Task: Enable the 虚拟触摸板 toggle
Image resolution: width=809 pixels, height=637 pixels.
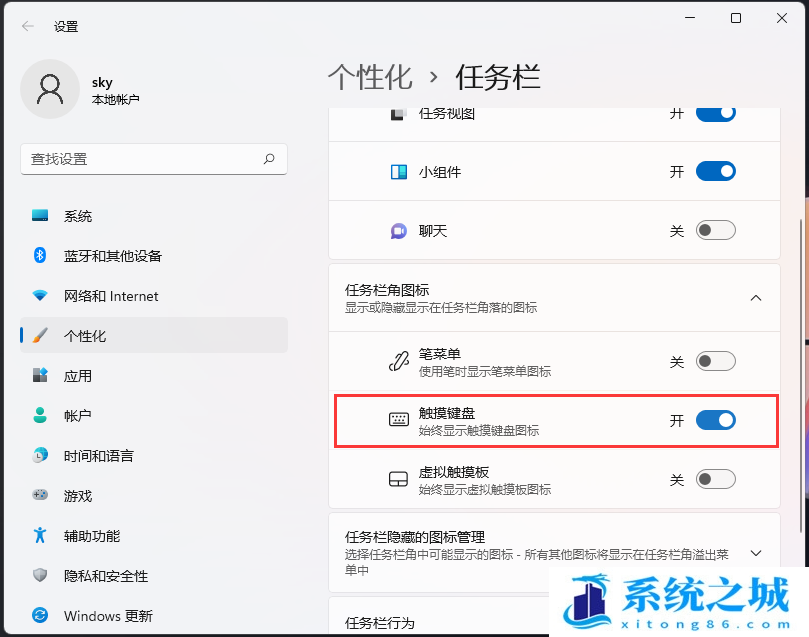Action: coord(716,479)
